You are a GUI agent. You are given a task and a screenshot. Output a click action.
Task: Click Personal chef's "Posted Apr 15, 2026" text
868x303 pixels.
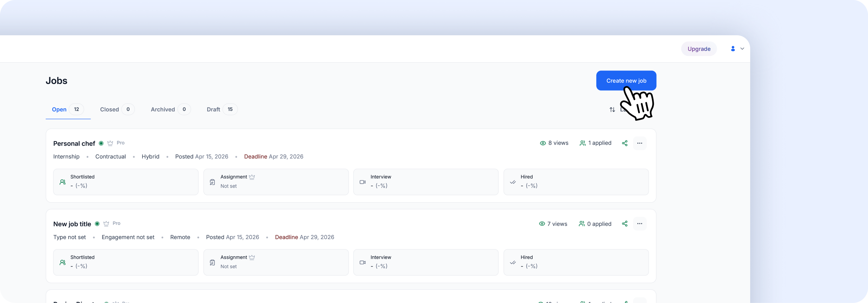click(x=202, y=157)
